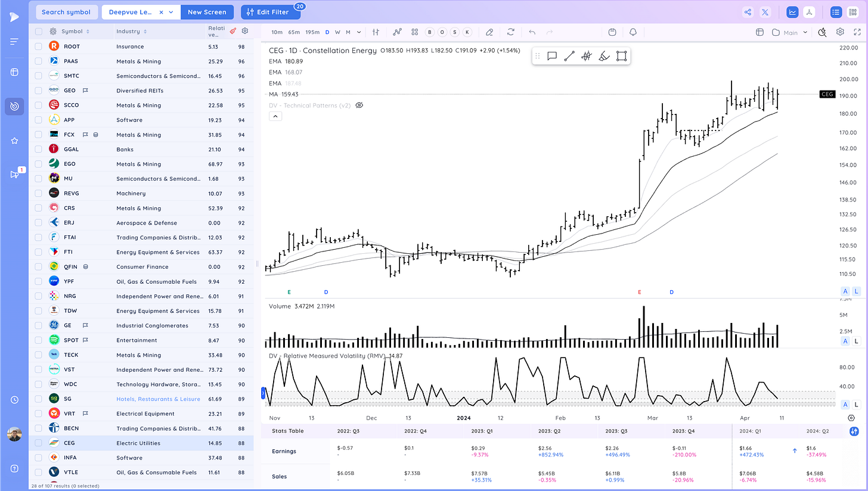Select the screener radar icon in sidebar
Viewport: 868px width, 491px height.
tap(14, 106)
